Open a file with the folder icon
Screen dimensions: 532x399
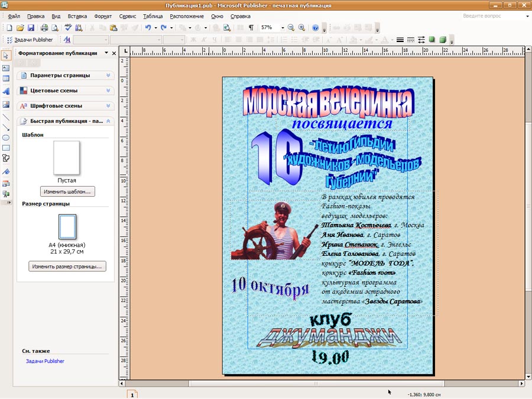tap(20, 28)
